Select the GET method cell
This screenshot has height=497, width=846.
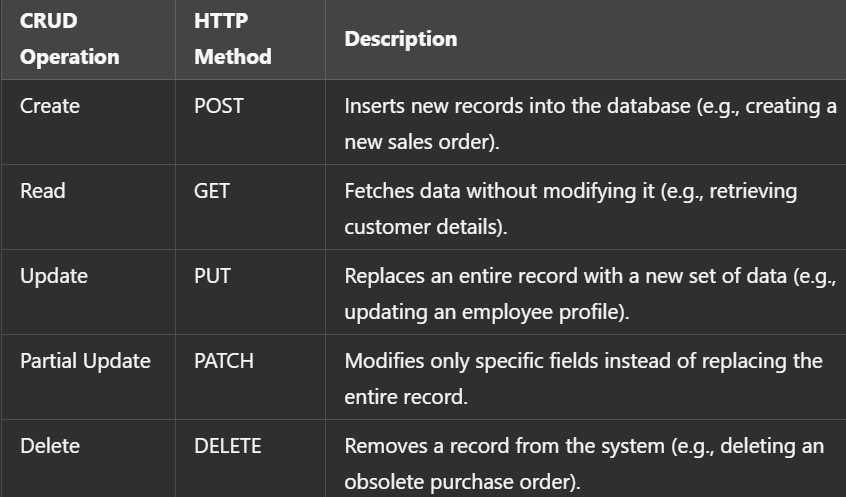211,191
